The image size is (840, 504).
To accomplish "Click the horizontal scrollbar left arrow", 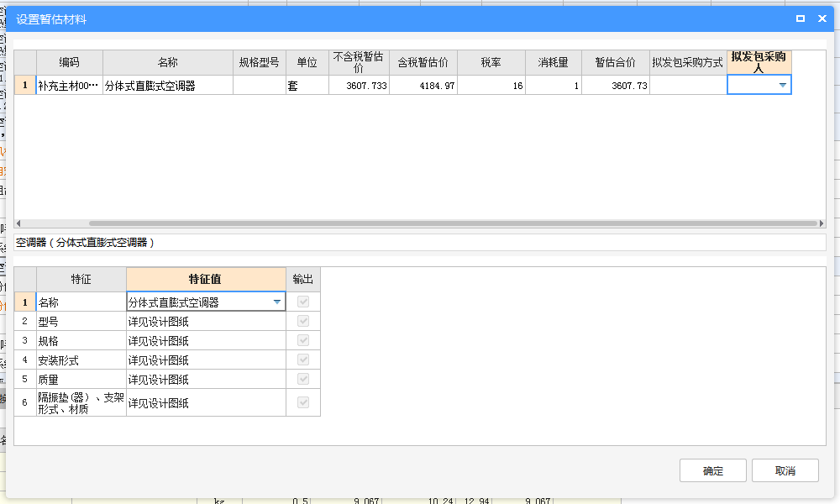I will pyautogui.click(x=19, y=223).
